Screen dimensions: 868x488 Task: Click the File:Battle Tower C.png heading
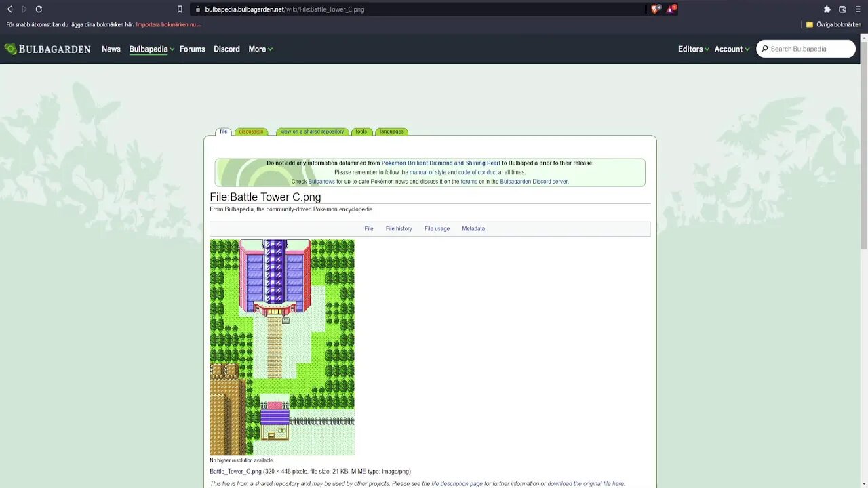click(265, 197)
